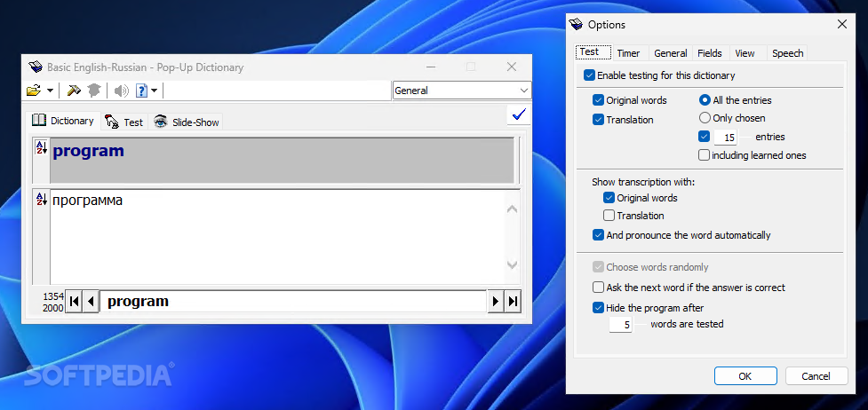Click the entries number field showing 15
868x410 pixels.
click(x=725, y=138)
